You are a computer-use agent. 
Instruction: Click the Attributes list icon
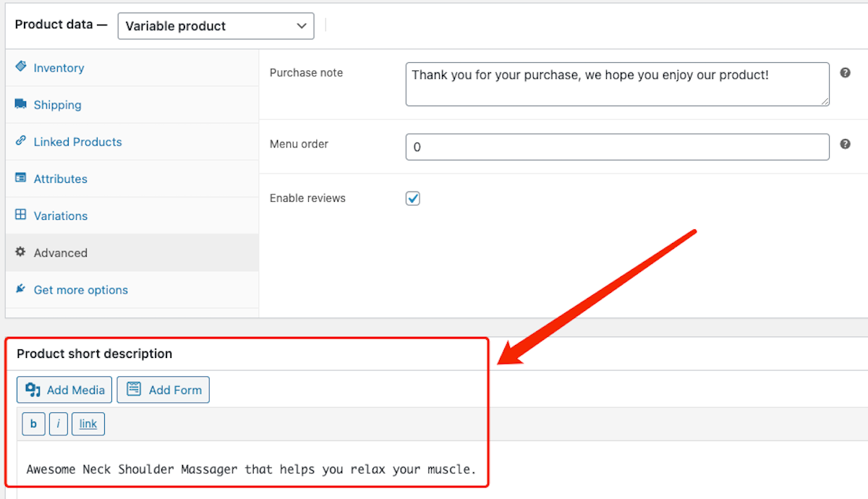20,178
